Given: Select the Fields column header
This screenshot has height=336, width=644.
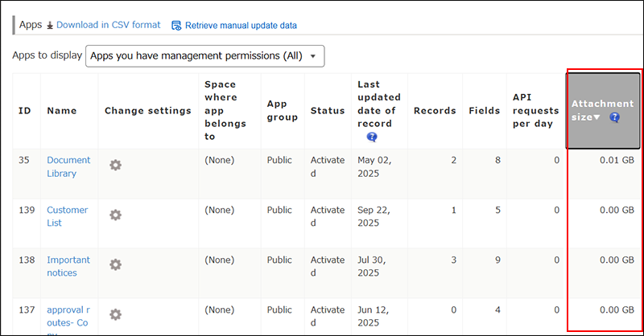Looking at the screenshot, I should (484, 111).
